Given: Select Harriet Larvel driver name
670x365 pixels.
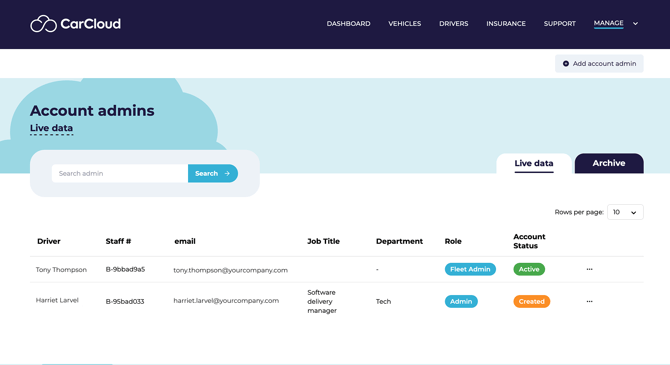Looking at the screenshot, I should (57, 300).
